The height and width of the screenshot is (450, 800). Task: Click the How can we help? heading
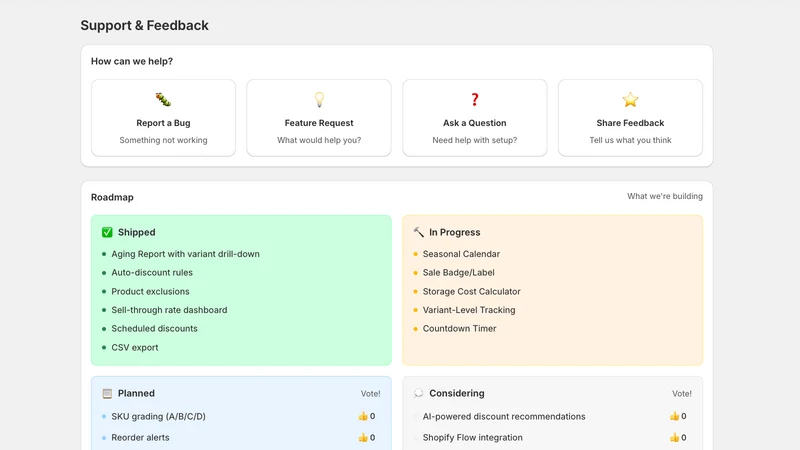(132, 61)
